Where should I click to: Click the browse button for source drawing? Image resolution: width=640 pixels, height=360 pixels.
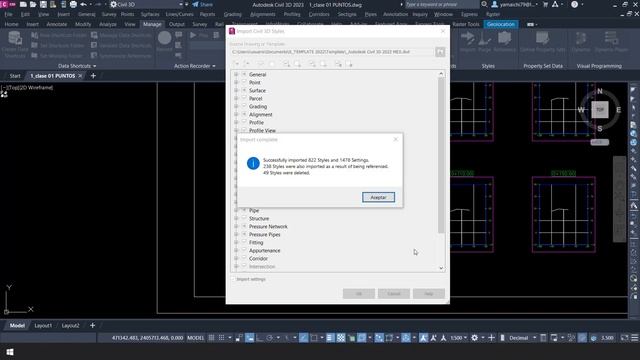point(440,52)
